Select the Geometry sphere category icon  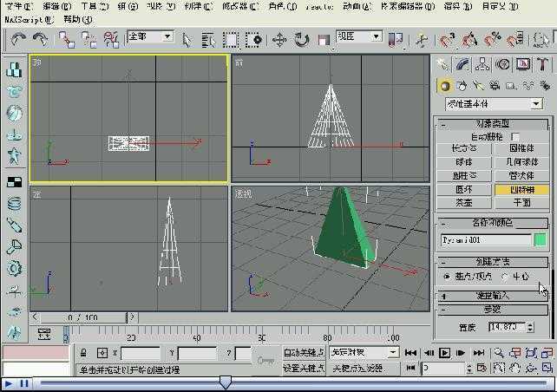point(445,86)
